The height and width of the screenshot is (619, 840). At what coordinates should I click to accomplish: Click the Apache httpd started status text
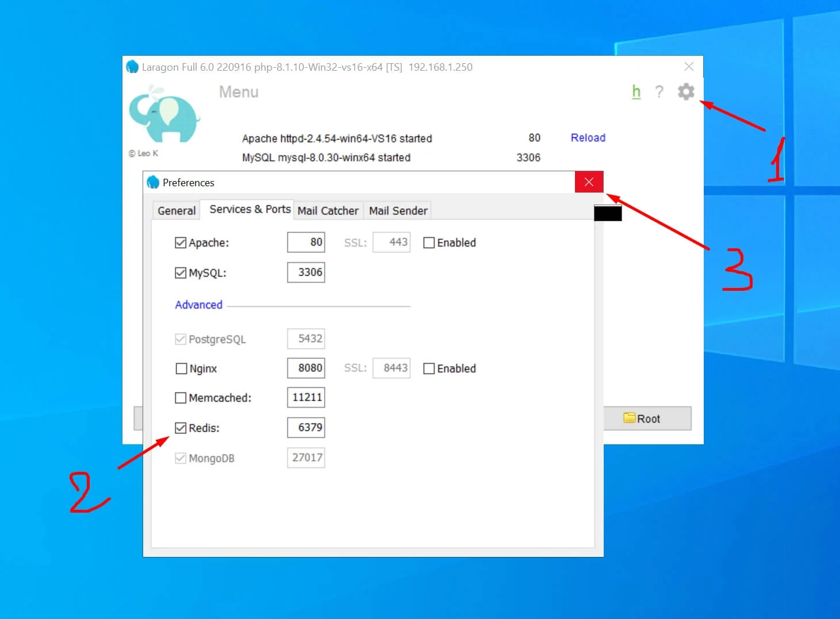tap(337, 139)
